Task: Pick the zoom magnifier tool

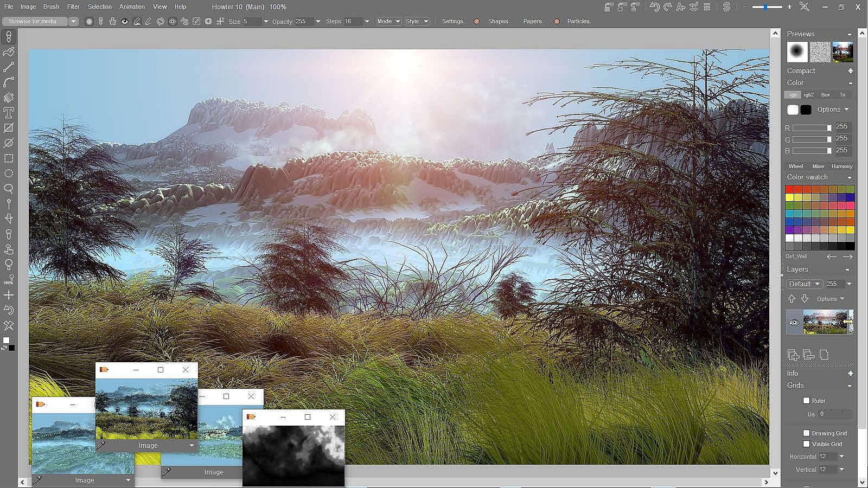Action: tap(9, 189)
